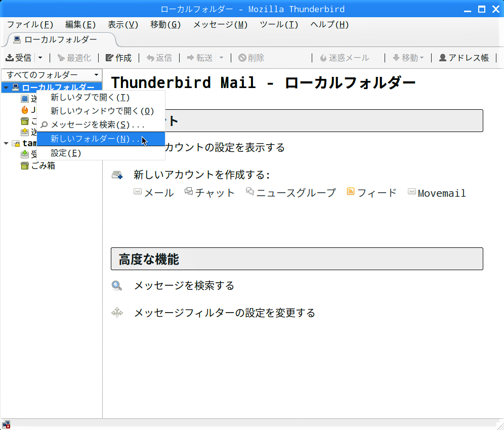Image resolution: width=504 pixels, height=430 pixels.
Task: Open the メッセージ menu
Action: (220, 24)
